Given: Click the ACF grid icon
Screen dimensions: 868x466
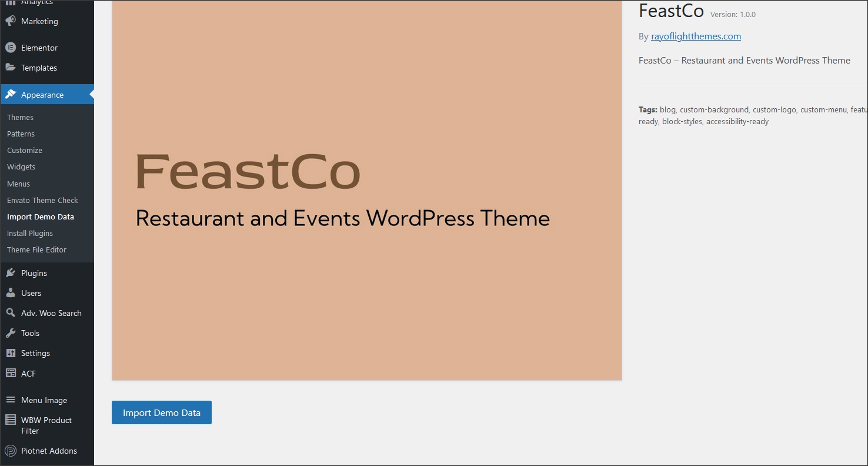Looking at the screenshot, I should (x=11, y=373).
